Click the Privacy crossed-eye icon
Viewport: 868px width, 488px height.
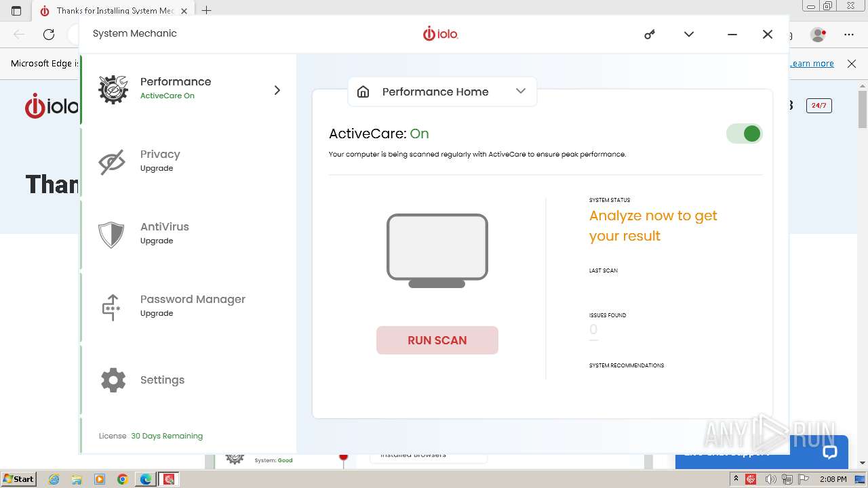coord(112,162)
